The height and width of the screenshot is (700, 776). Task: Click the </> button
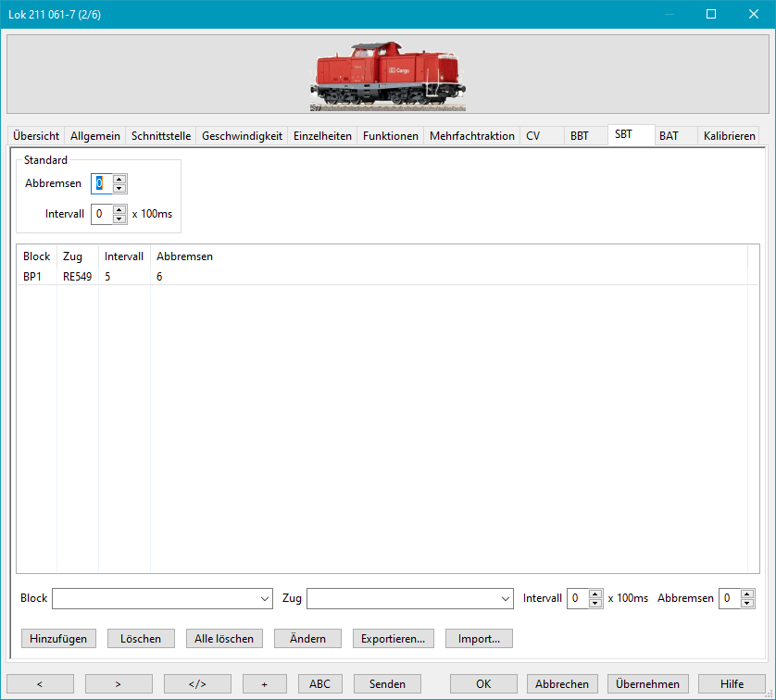click(x=197, y=684)
